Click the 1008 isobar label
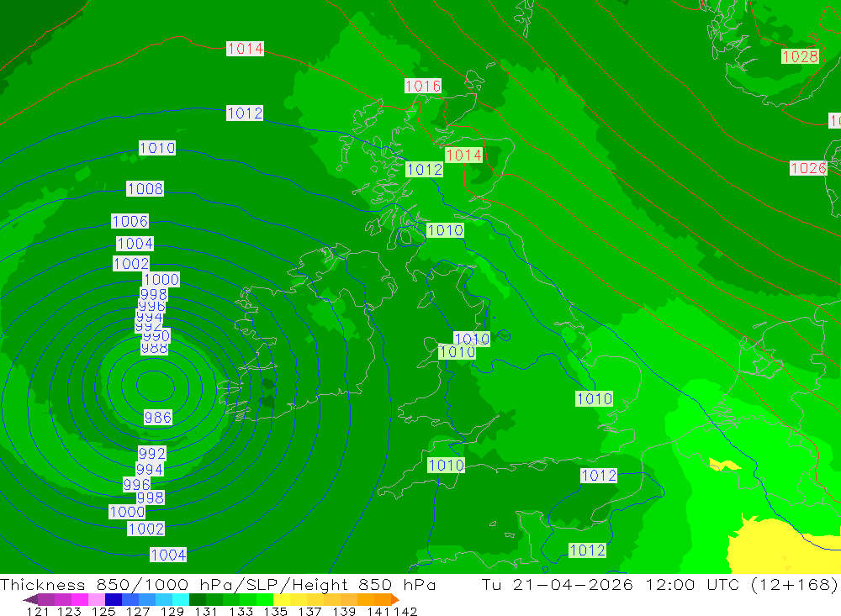The image size is (841, 616). [x=145, y=189]
